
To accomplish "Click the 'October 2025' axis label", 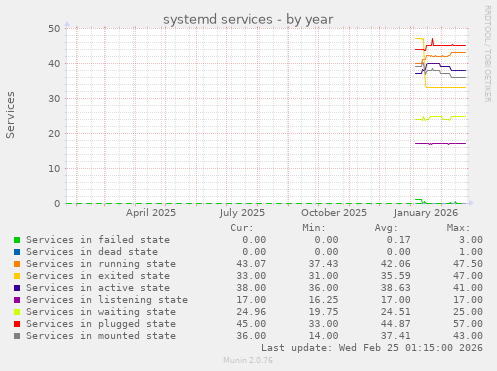I will pos(334,213).
